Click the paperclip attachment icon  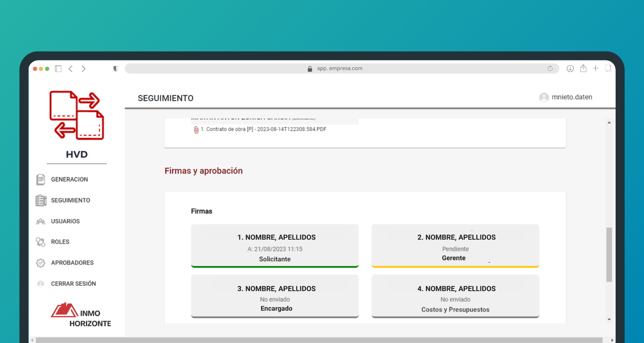pyautogui.click(x=196, y=129)
